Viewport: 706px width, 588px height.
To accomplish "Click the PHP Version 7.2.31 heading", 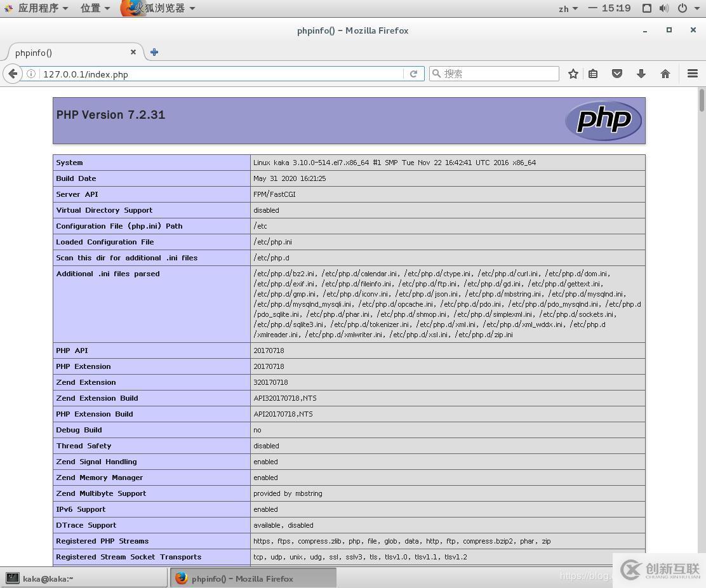I will point(110,115).
